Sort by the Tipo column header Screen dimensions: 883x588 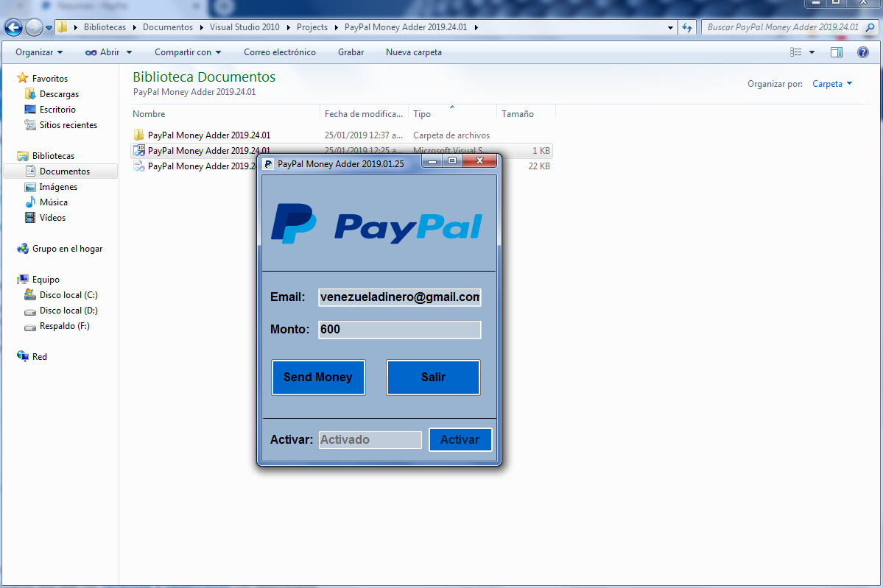point(452,113)
